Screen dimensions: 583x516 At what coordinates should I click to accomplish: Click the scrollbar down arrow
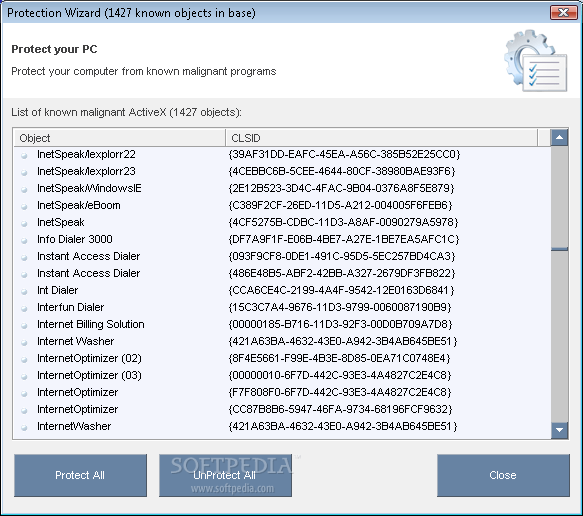point(559,430)
